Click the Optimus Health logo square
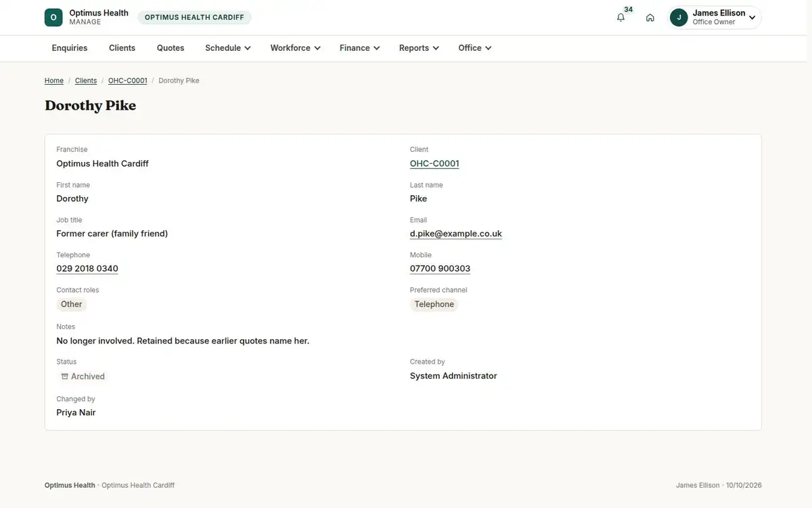The image size is (812, 508). tap(53, 18)
